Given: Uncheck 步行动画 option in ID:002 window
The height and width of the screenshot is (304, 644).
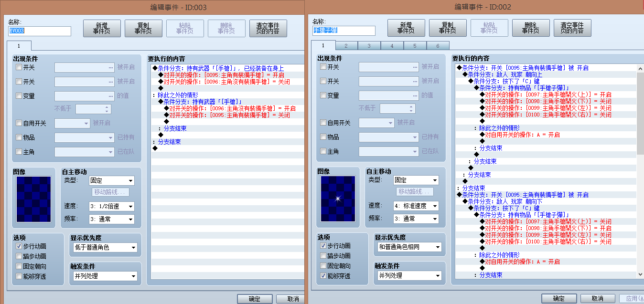Looking at the screenshot, I should (x=323, y=246).
